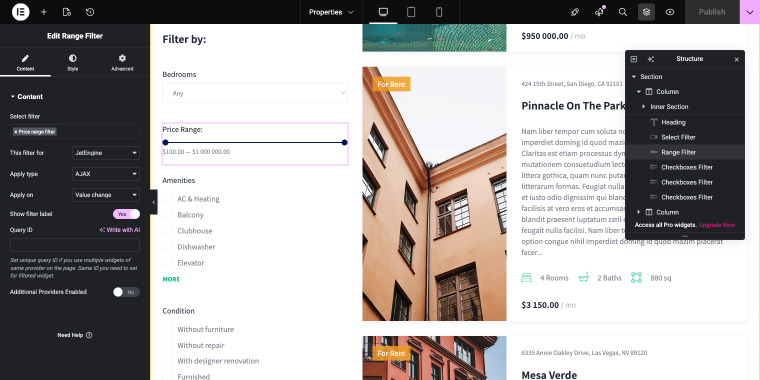This screenshot has height=380, width=760.
Task: Expand Inner Section in Structure tree
Action: [x=644, y=107]
